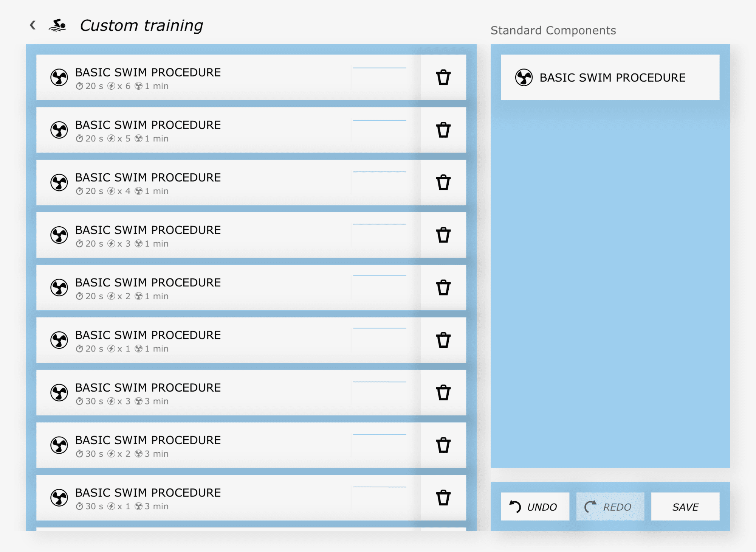Viewport: 756px width, 552px height.
Task: Click the propeller icon on the x 6 swim row
Action: tap(59, 77)
